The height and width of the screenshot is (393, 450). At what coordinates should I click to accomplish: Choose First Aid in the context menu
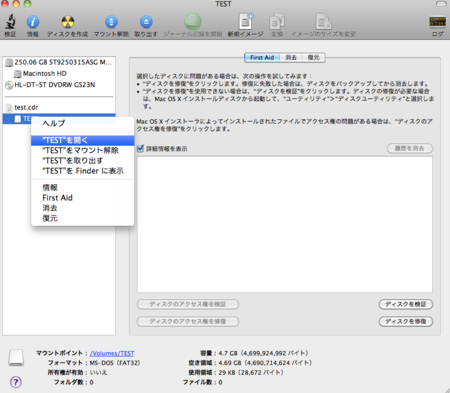(83, 198)
